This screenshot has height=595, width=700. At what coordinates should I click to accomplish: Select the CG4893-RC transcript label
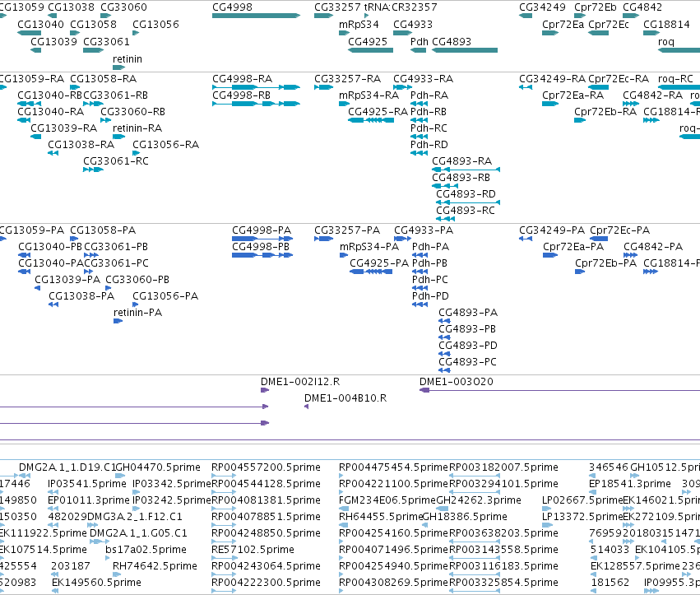pos(466,211)
